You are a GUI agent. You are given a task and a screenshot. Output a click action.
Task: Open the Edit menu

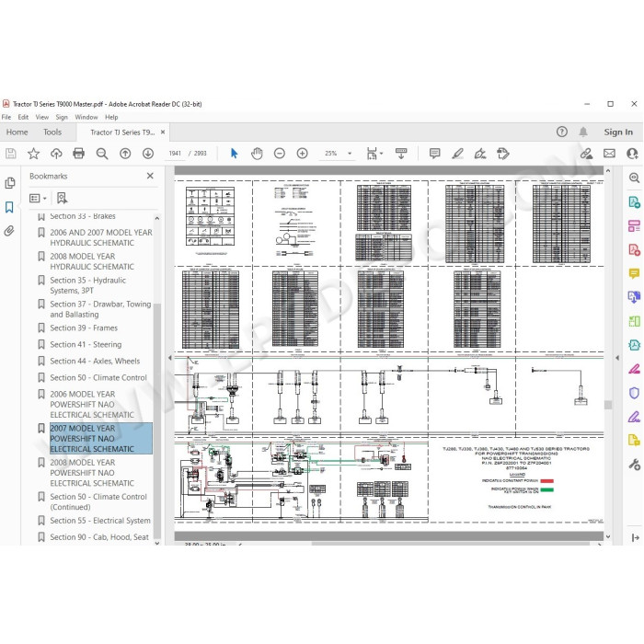click(x=23, y=117)
